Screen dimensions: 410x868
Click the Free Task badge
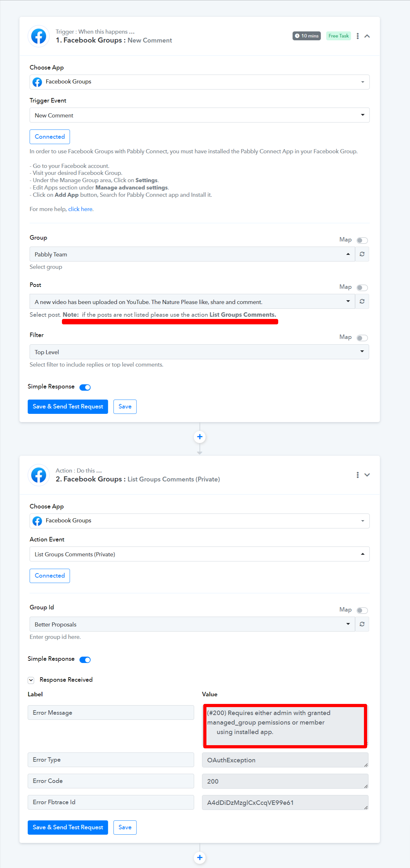[338, 36]
